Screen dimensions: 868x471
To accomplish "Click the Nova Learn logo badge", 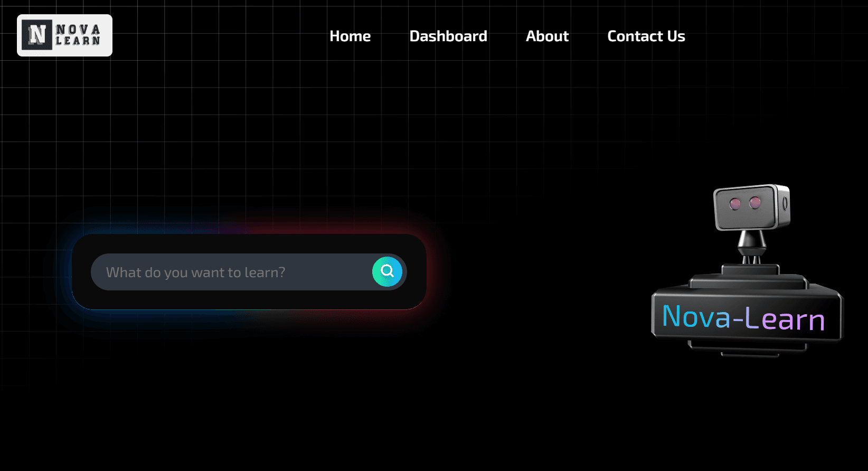I will click(x=64, y=35).
